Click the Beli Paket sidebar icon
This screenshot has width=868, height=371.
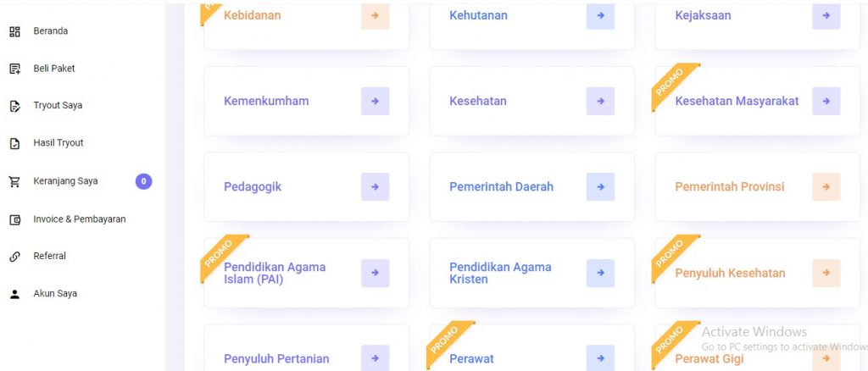coord(14,69)
